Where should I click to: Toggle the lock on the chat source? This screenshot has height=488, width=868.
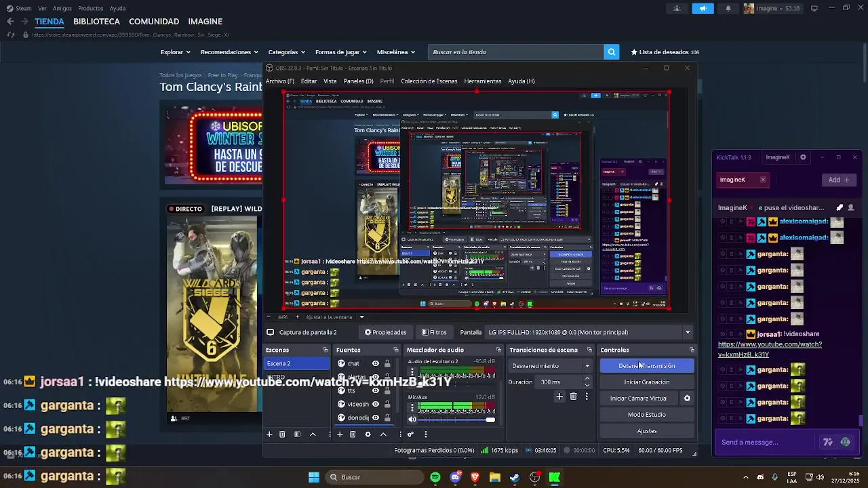click(387, 363)
